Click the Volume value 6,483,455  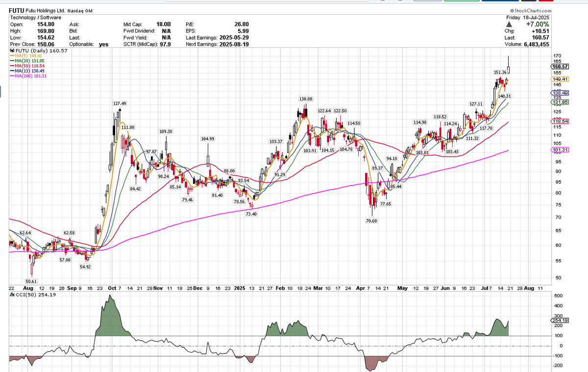tap(537, 44)
